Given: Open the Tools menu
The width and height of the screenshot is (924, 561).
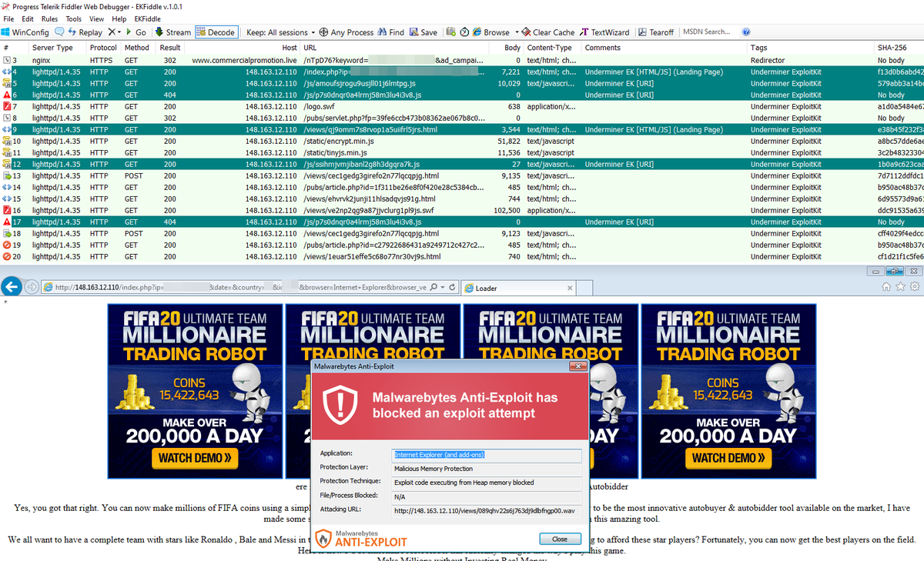Looking at the screenshot, I should [x=74, y=18].
